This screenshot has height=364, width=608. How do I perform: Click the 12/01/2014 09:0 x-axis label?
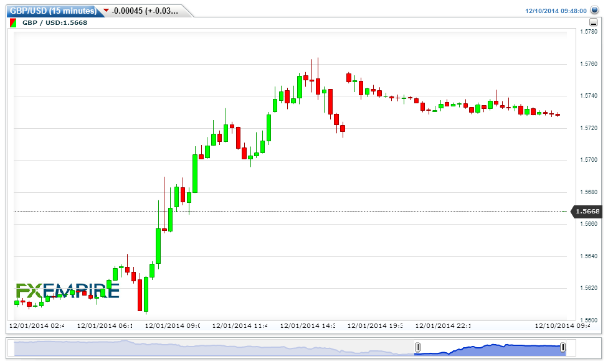tap(173, 325)
